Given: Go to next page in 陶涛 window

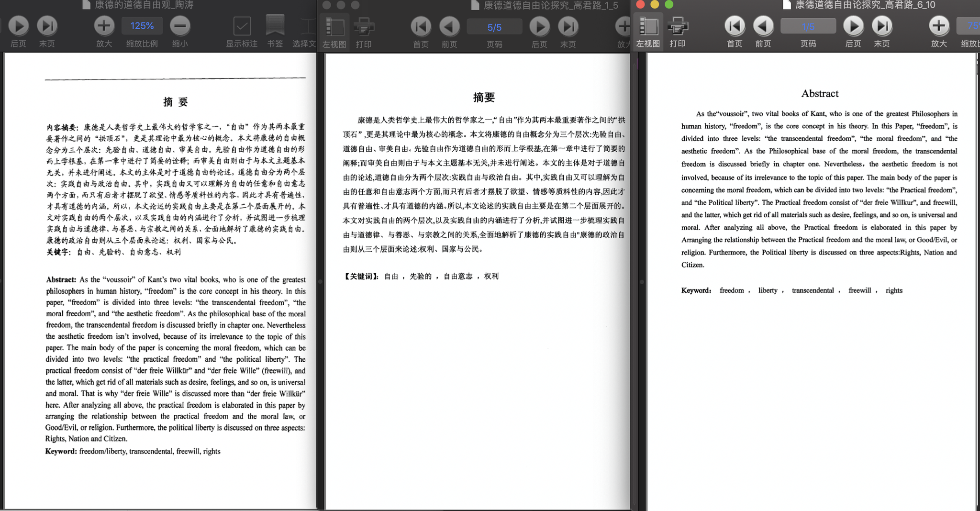Looking at the screenshot, I should [x=19, y=26].
